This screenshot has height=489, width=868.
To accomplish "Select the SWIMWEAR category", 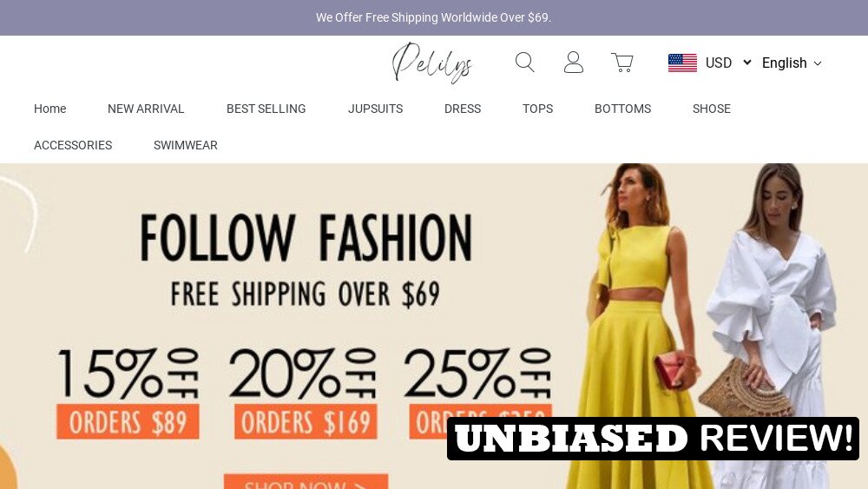I will pyautogui.click(x=186, y=145).
